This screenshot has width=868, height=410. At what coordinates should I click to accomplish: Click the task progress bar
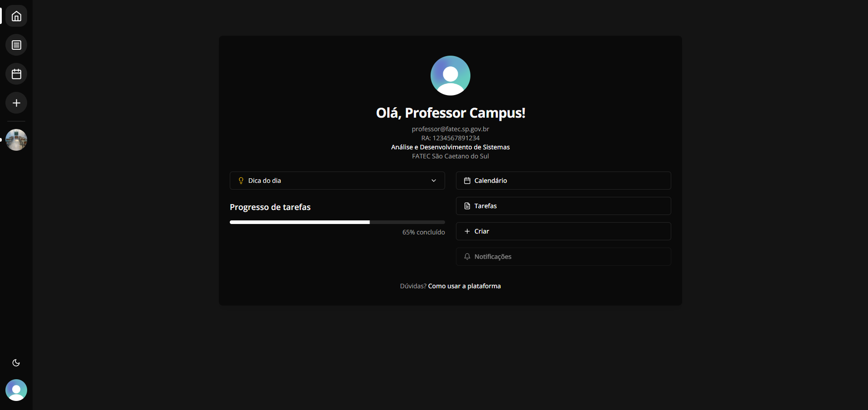pyautogui.click(x=337, y=222)
